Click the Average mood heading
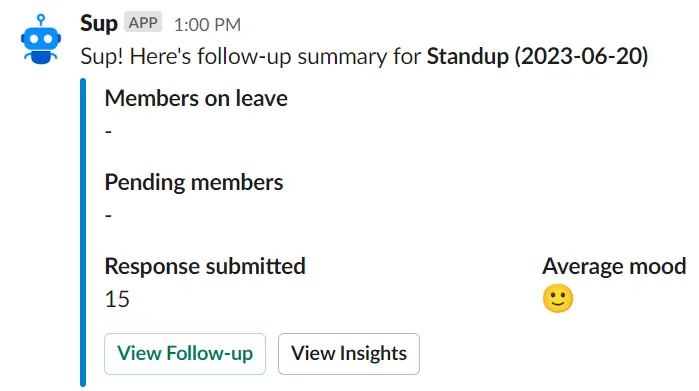 (614, 266)
